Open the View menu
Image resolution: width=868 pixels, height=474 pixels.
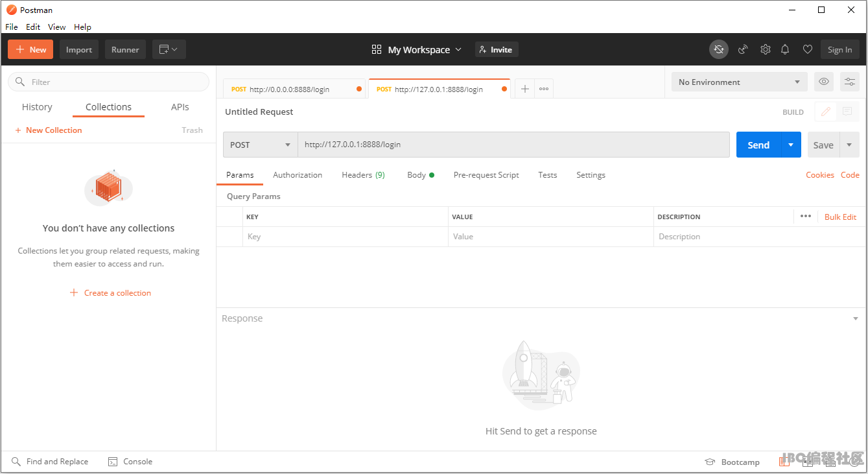coord(57,27)
